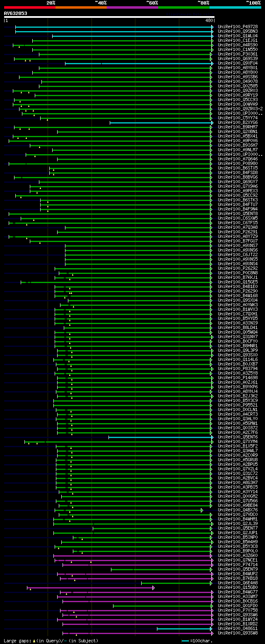Select the UniRef100_Q15GE5 label
The height and width of the screenshot is (644, 265).
coord(238,282)
